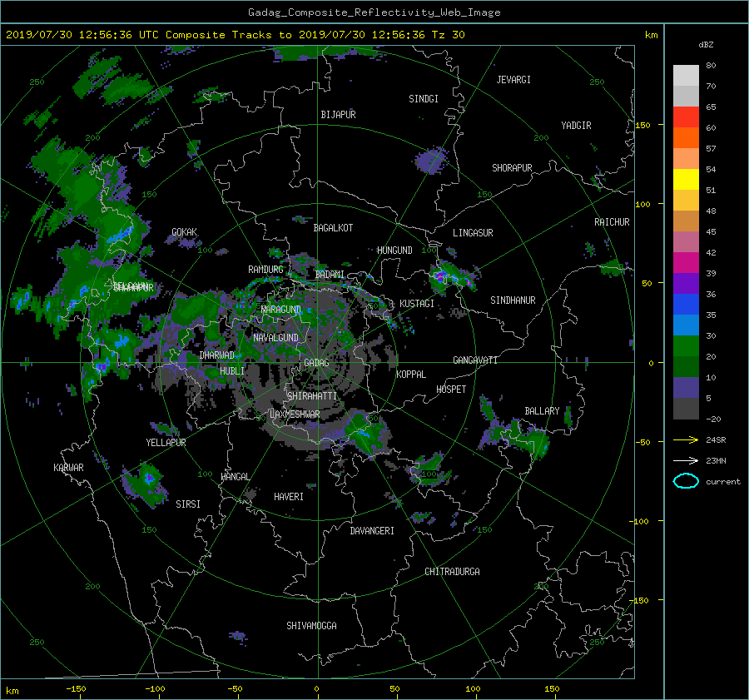Click the LAXMESHWAR map label
This screenshot has height=700, width=749.
tap(295, 415)
